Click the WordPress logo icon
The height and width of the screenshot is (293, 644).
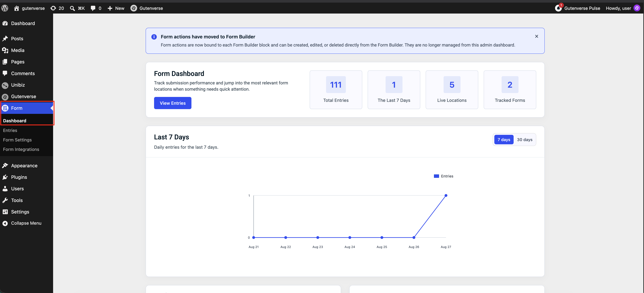pyautogui.click(x=5, y=8)
